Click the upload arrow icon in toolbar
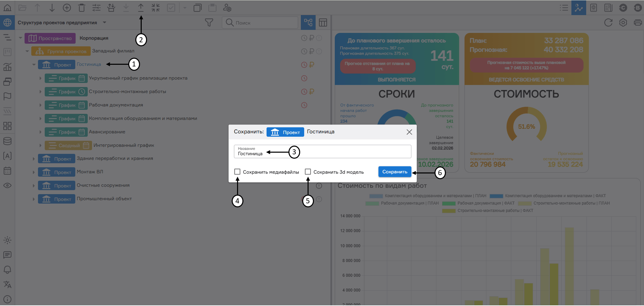The height and width of the screenshot is (306, 644). click(141, 7)
